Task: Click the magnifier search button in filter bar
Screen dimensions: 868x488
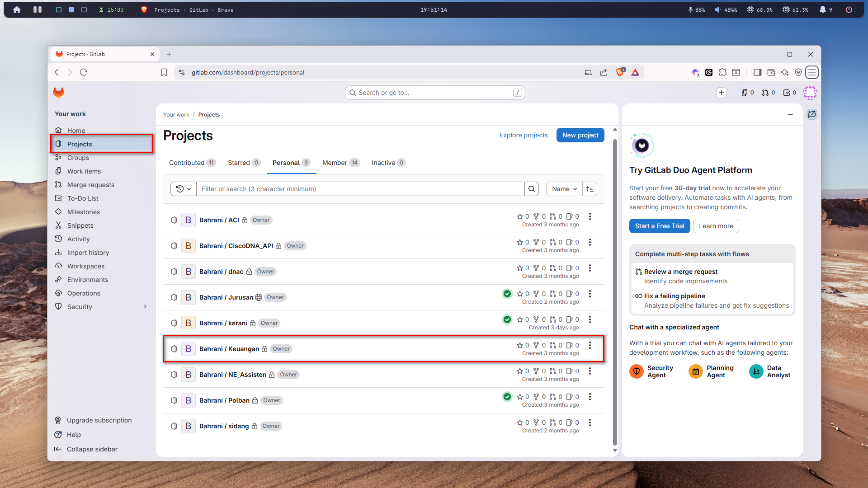Action: (532, 189)
